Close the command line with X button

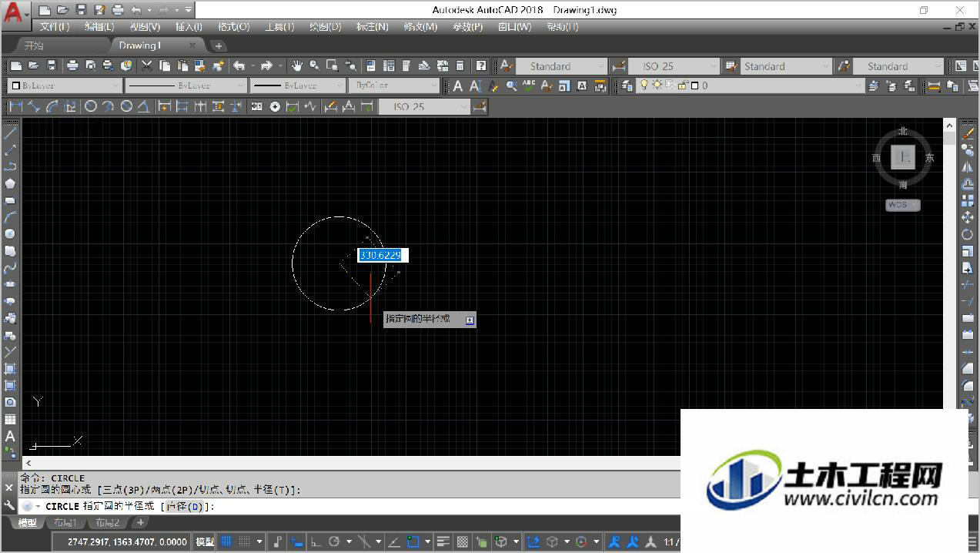(9, 488)
